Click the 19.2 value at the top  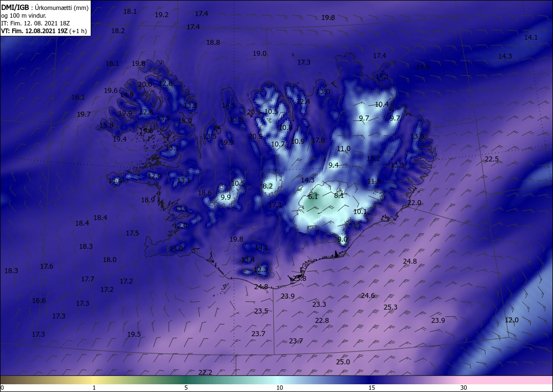pos(161,14)
